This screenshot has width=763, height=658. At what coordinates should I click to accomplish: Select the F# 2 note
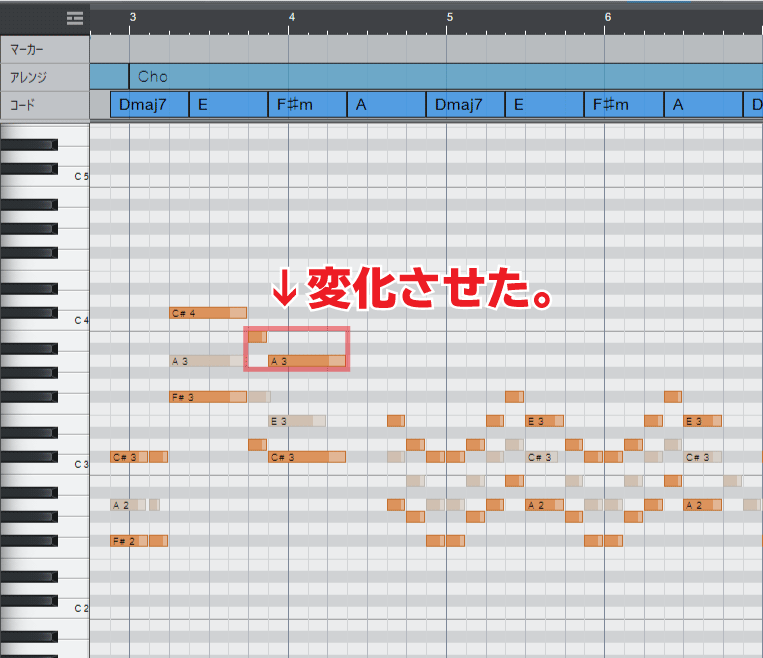pos(129,541)
